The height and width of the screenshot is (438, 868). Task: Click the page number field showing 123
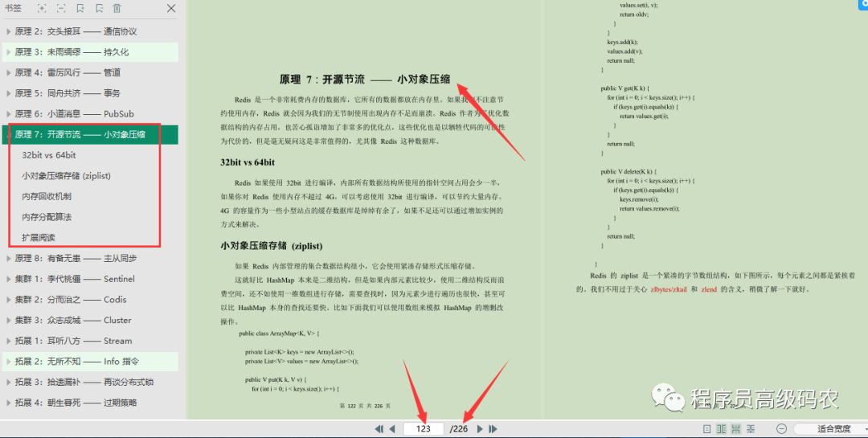click(424, 428)
